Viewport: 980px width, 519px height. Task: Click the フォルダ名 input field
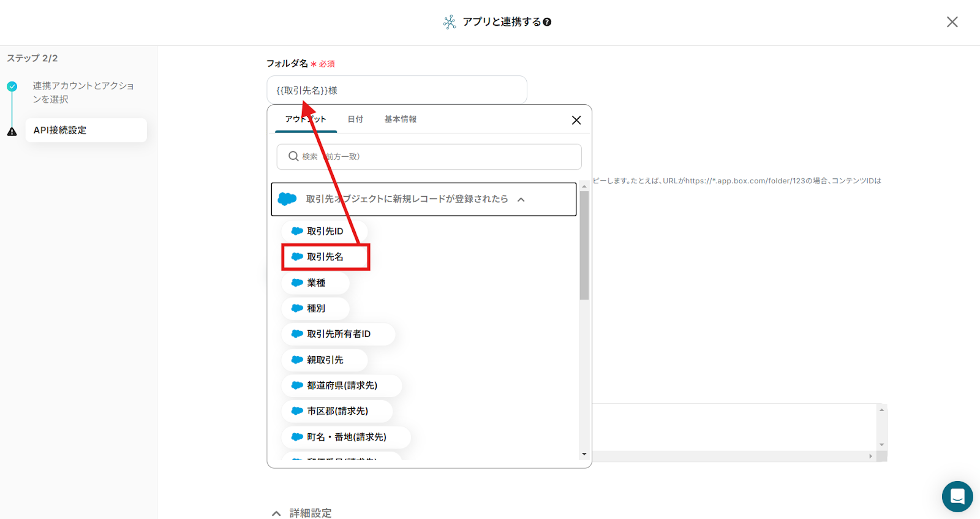click(x=397, y=90)
